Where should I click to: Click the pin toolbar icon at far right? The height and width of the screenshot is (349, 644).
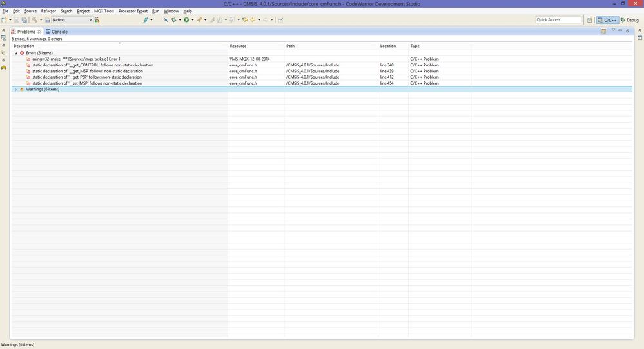[280, 20]
